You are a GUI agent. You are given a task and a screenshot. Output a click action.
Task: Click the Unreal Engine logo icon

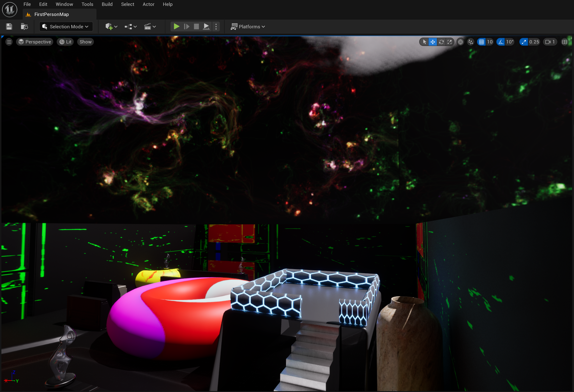click(10, 10)
